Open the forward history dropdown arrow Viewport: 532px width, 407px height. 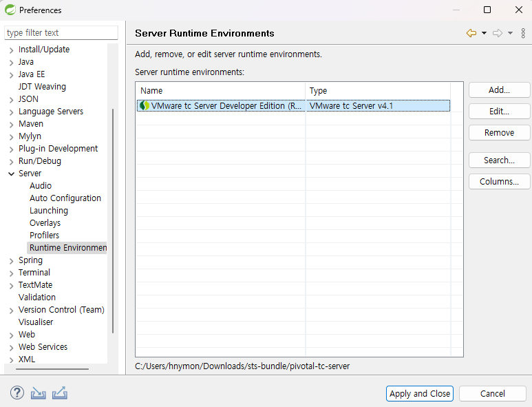pos(510,33)
